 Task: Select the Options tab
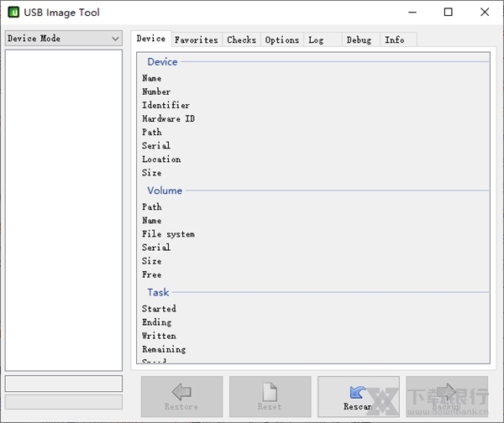(x=281, y=39)
